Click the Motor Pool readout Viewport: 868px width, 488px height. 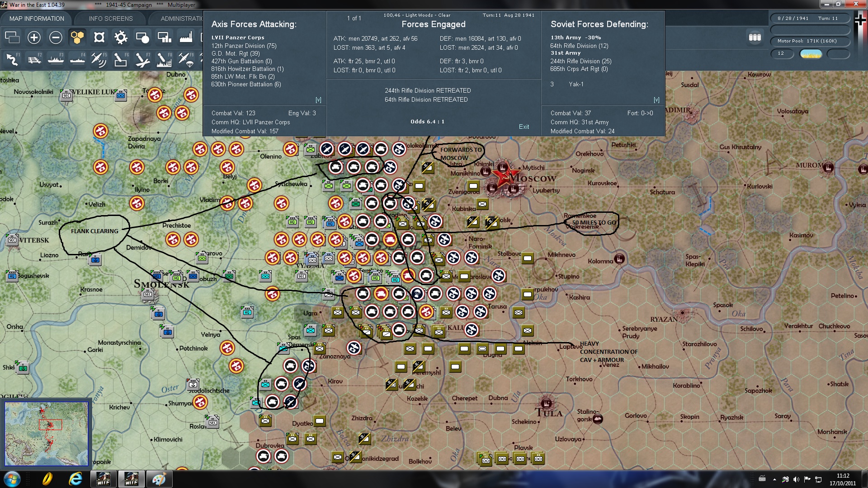click(810, 41)
